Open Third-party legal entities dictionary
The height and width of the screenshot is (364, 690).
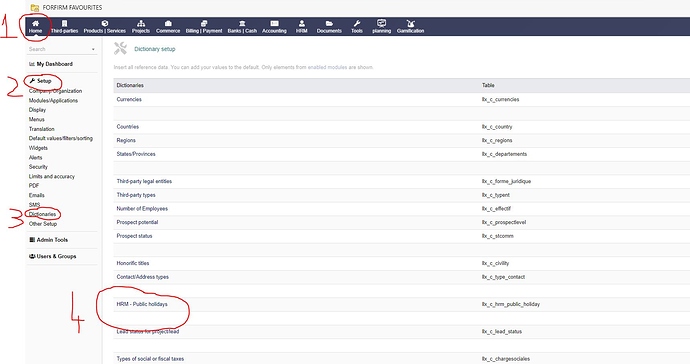(144, 181)
